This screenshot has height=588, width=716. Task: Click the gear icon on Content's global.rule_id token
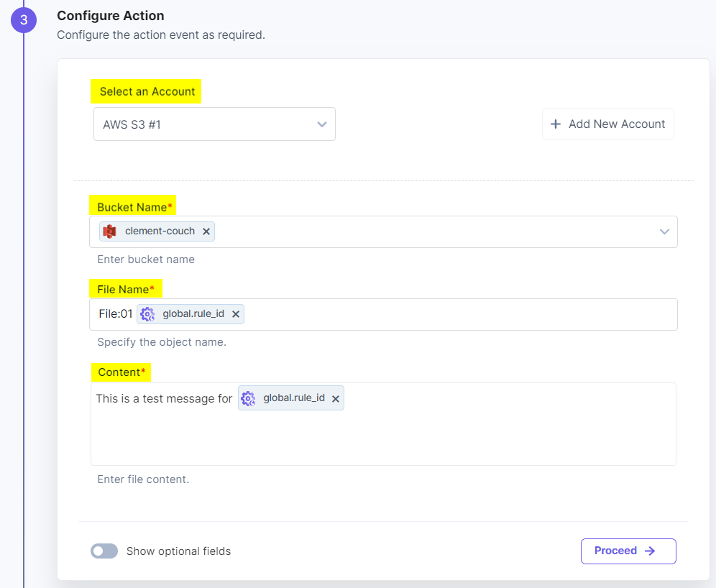tap(248, 398)
